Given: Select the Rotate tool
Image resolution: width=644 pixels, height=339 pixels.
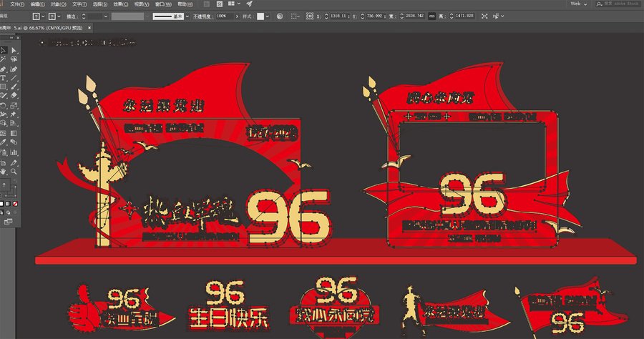Looking at the screenshot, I should [x=4, y=105].
